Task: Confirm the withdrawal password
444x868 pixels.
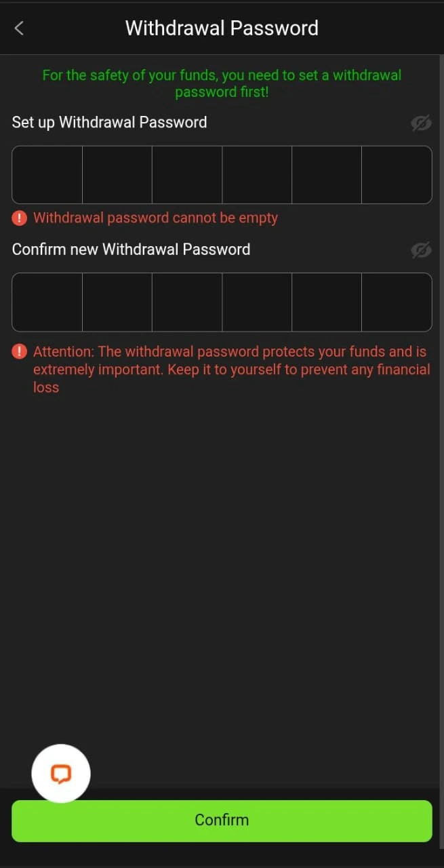Action: [x=222, y=821]
